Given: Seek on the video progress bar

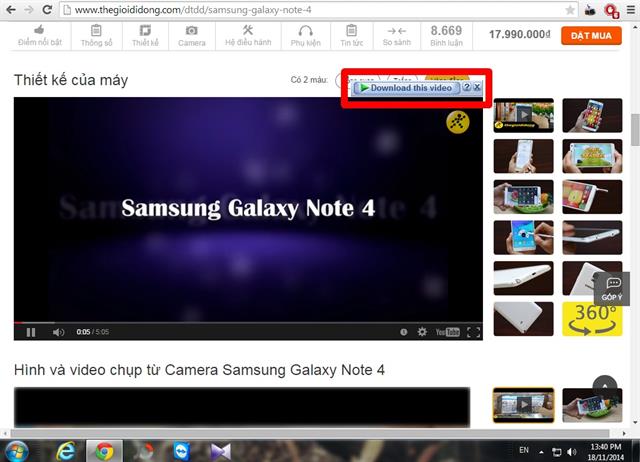Looking at the screenshot, I should pos(248,322).
